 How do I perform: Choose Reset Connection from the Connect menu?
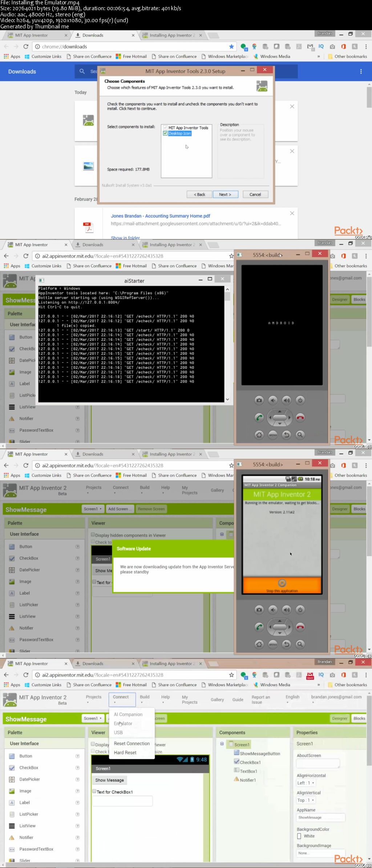[x=132, y=743]
